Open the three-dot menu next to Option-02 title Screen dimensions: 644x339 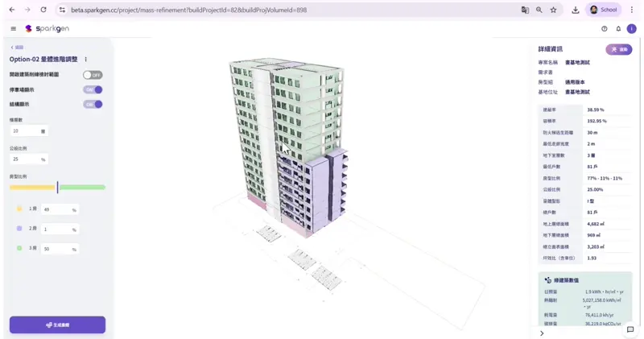(86, 59)
